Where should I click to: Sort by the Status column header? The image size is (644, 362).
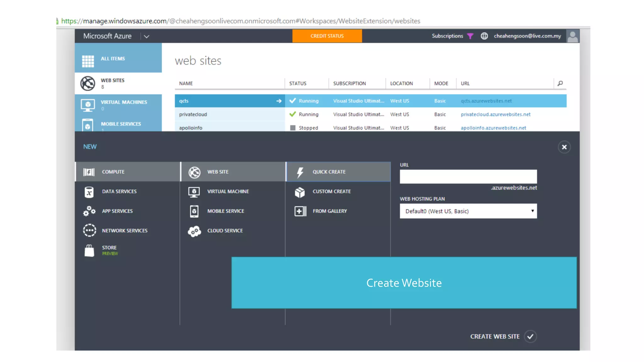(297, 83)
